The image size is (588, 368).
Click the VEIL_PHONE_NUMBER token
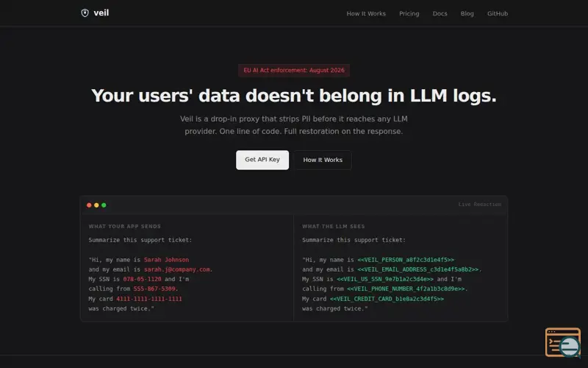406,289
